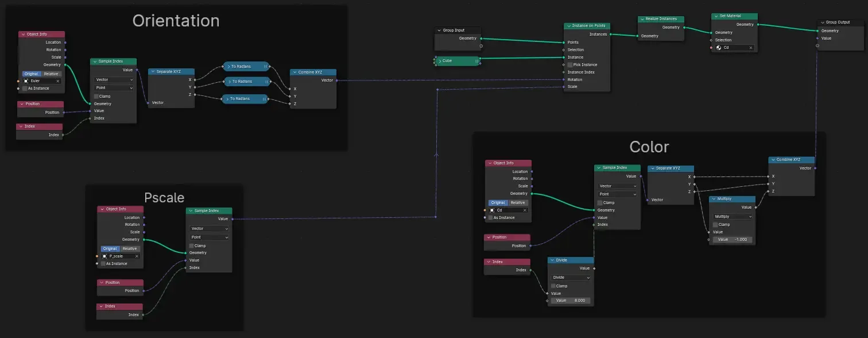
Task: Toggle Clamp on the Multiply node
Action: 715,225
